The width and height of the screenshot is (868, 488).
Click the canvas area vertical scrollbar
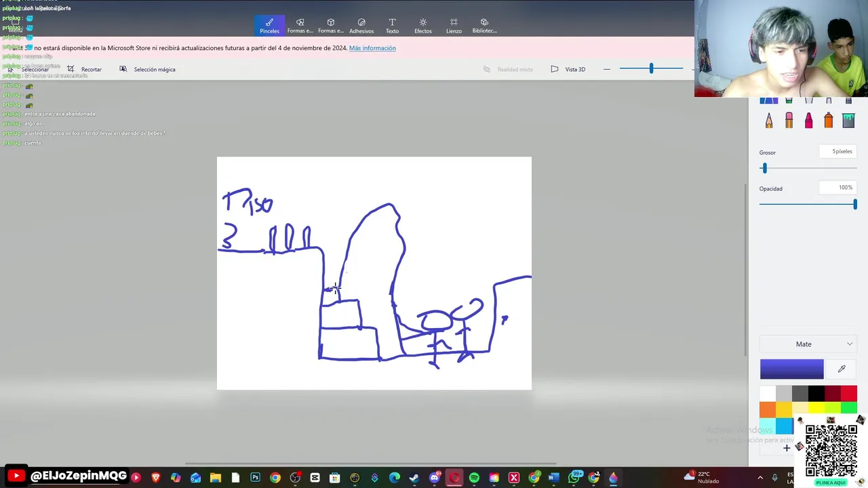(x=746, y=268)
